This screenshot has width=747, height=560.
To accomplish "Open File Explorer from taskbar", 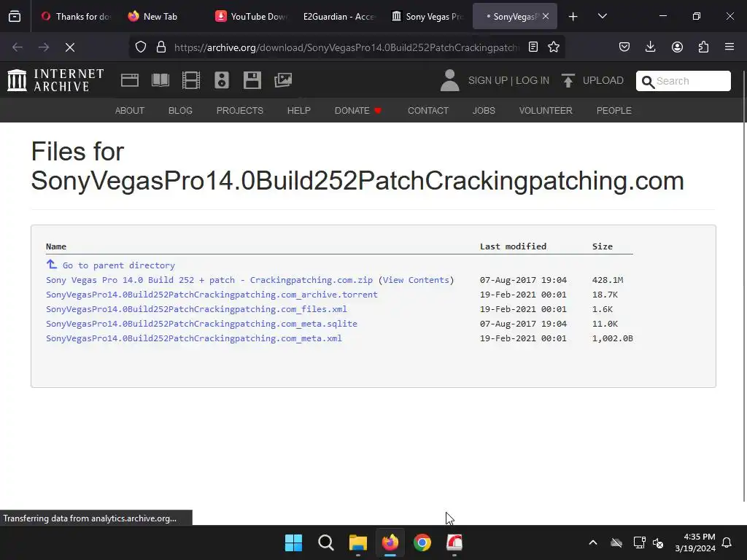I will click(357, 542).
